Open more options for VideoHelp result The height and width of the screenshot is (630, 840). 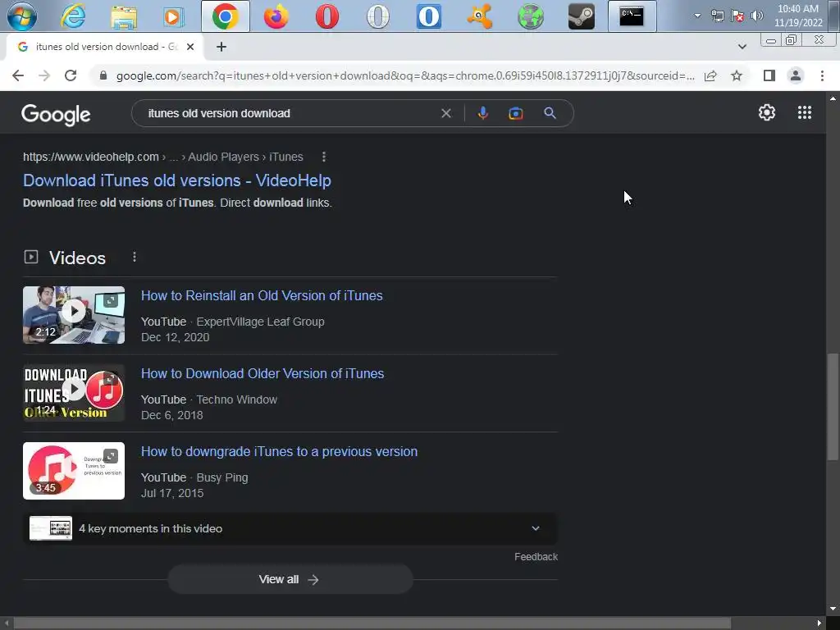pyautogui.click(x=323, y=157)
